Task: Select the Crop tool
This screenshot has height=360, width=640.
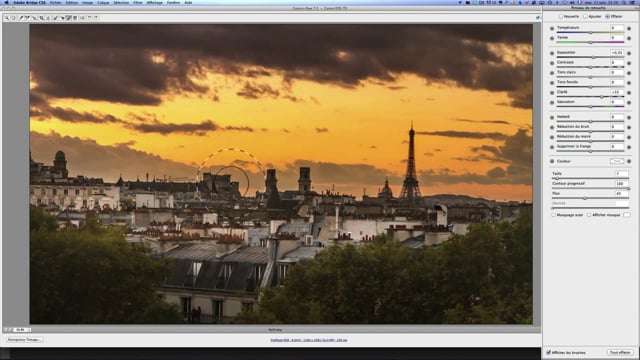Action: (x=42, y=18)
